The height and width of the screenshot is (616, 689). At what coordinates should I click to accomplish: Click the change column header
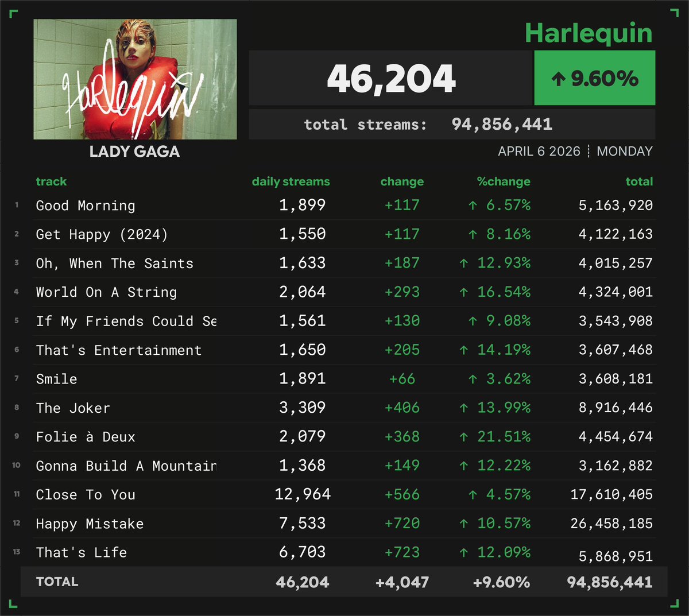pyautogui.click(x=402, y=181)
